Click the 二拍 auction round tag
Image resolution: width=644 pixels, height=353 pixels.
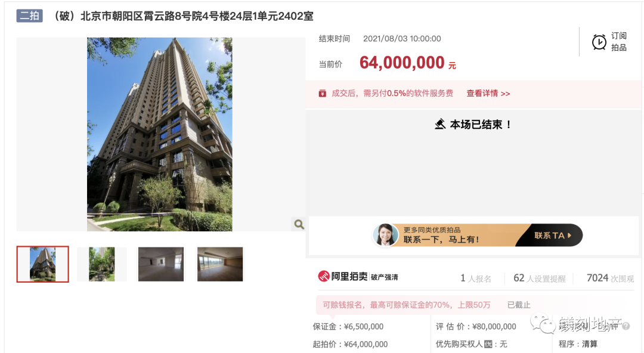(x=30, y=16)
